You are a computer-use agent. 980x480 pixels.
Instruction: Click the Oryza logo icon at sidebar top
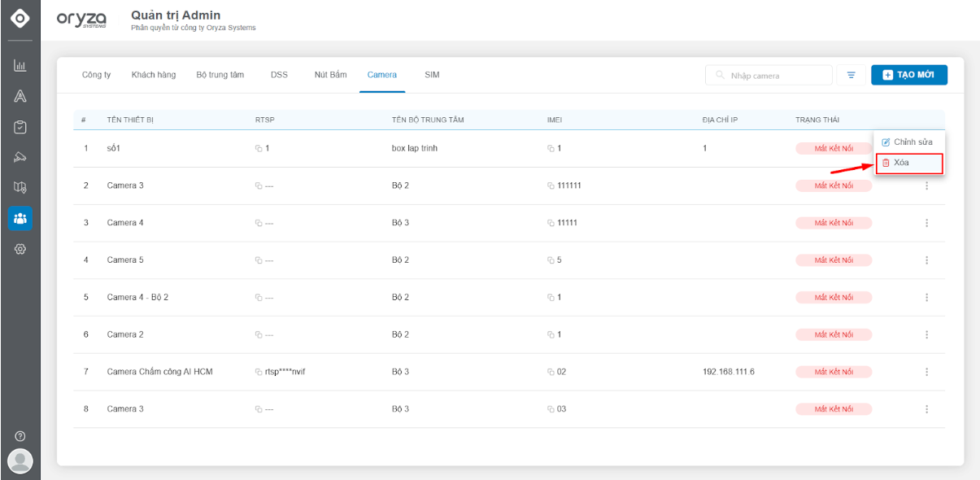click(20, 17)
